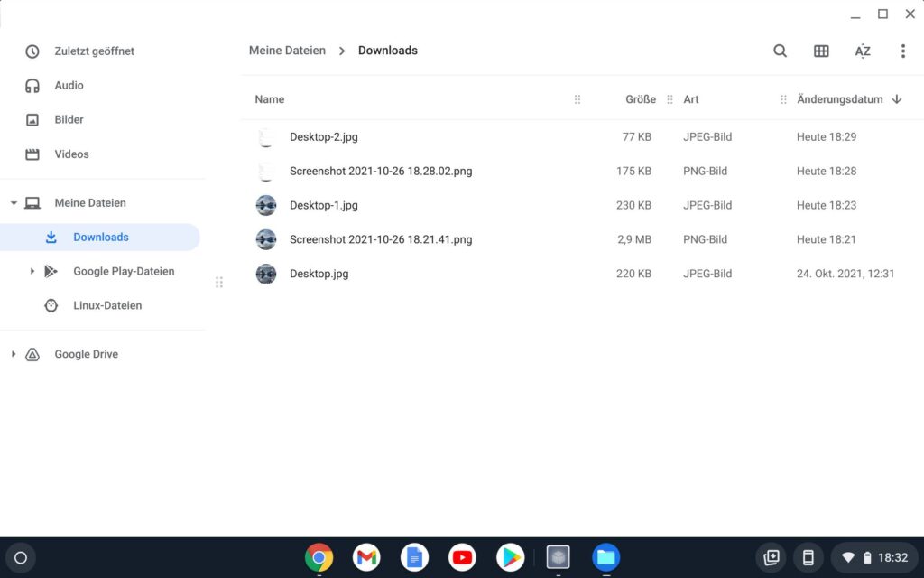Open Google Play Store from the shelf
Image resolution: width=924 pixels, height=578 pixels.
coord(511,557)
